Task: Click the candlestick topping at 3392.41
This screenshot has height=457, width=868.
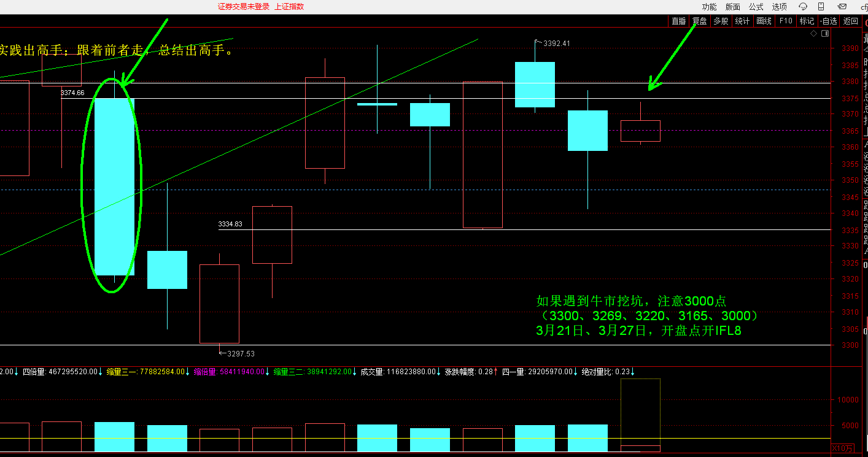Action: tap(535, 84)
